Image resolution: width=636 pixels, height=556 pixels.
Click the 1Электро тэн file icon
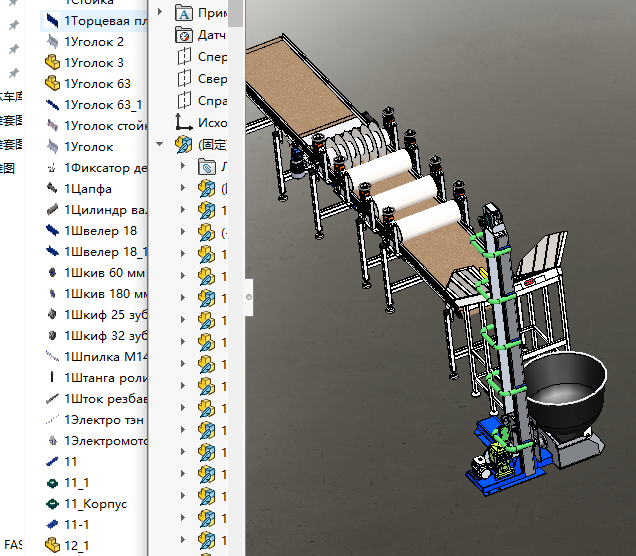[52, 420]
